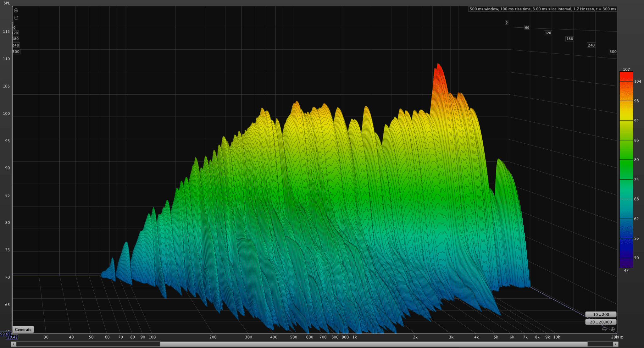Click the 107 maximum value above the colour scale

(626, 69)
